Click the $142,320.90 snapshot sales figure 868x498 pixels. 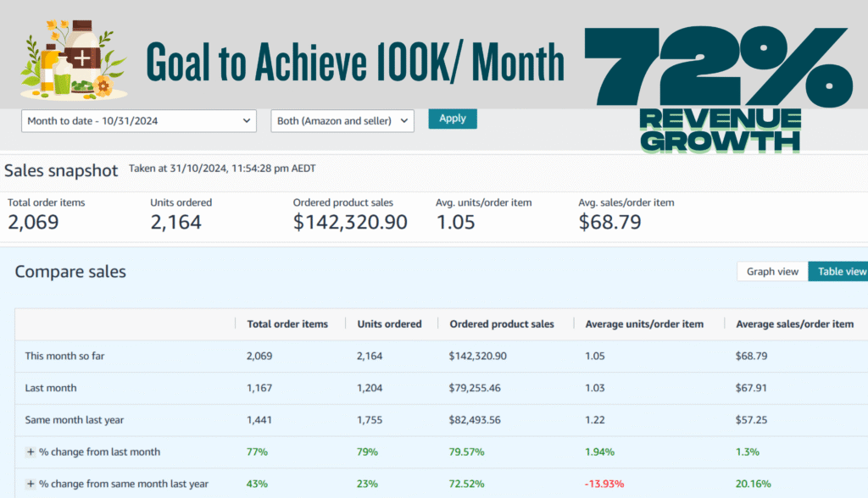pos(349,223)
